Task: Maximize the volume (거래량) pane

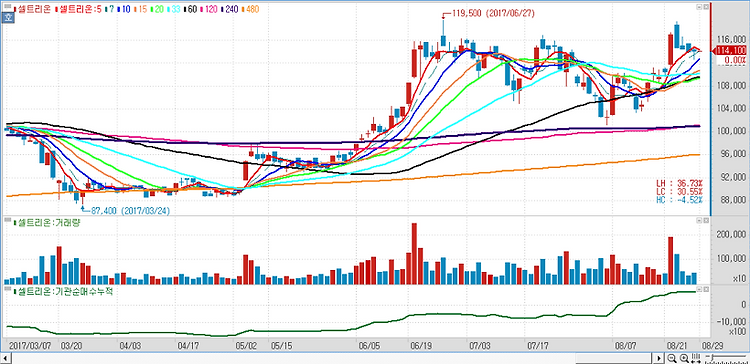Action: click(x=706, y=220)
